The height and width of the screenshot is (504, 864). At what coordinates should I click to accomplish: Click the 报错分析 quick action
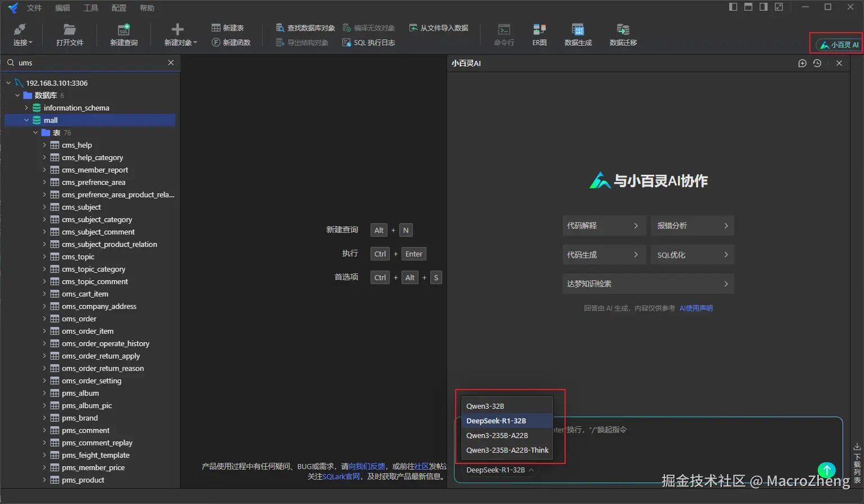692,226
